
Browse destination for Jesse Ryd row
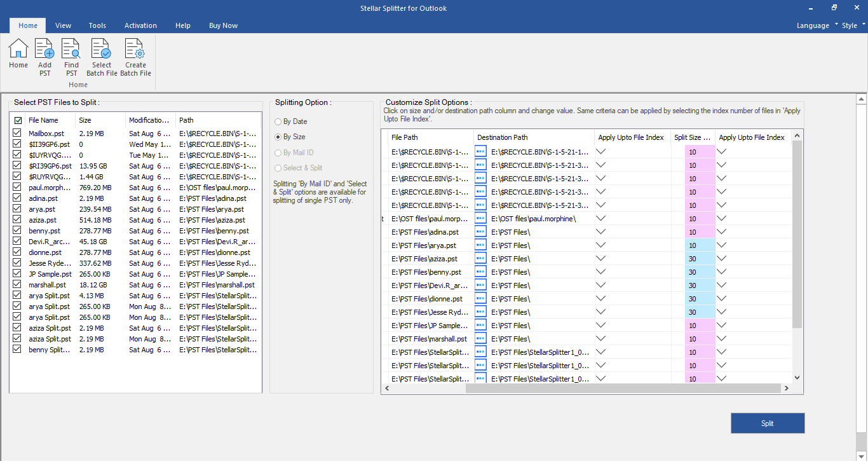(x=480, y=312)
